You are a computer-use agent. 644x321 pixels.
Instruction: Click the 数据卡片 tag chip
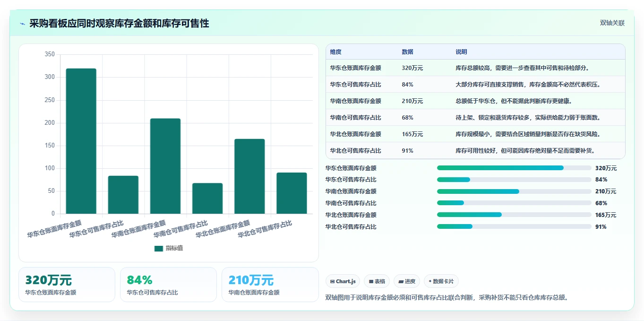tap(441, 281)
